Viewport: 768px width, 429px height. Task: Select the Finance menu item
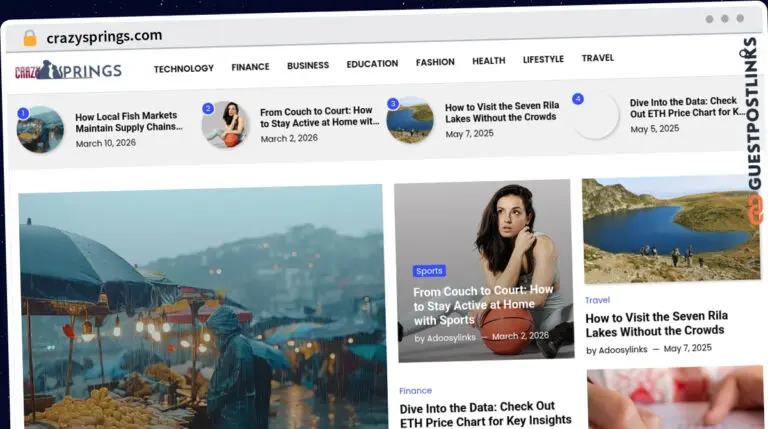pos(250,67)
